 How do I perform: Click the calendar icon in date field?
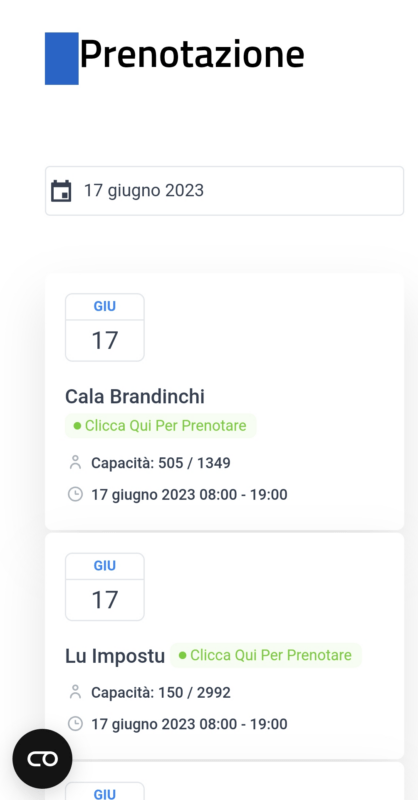61,191
